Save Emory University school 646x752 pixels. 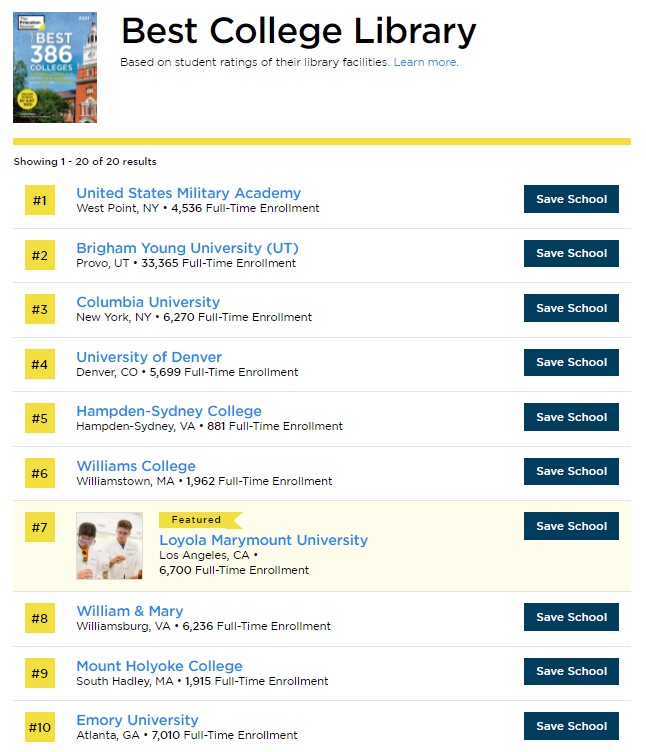pyautogui.click(x=571, y=726)
